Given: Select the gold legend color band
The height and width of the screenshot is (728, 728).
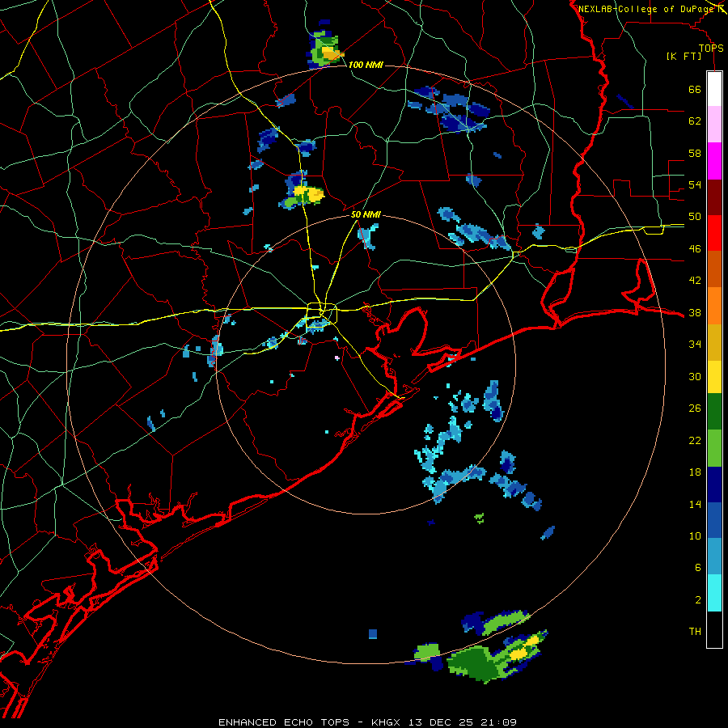Looking at the screenshot, I should pos(714,343).
